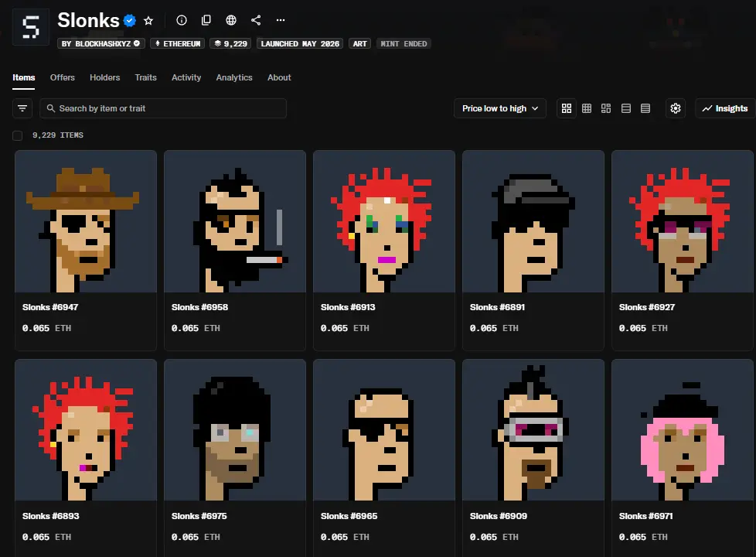This screenshot has width=756, height=557.
Task: Open Slonks #6893 thumbnail image
Action: coord(86,430)
